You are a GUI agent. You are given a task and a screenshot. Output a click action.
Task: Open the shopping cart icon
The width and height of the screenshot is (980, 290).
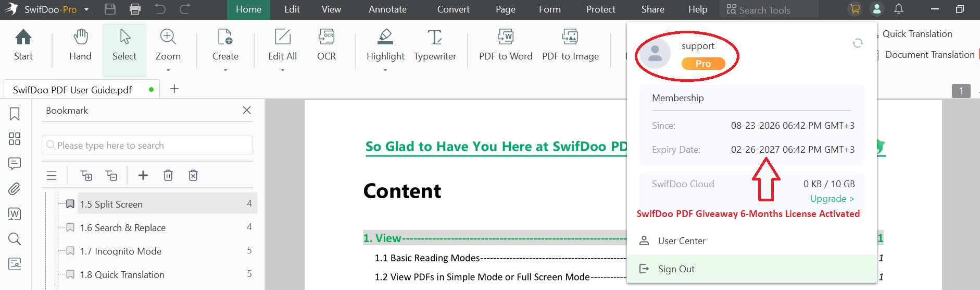(855, 9)
